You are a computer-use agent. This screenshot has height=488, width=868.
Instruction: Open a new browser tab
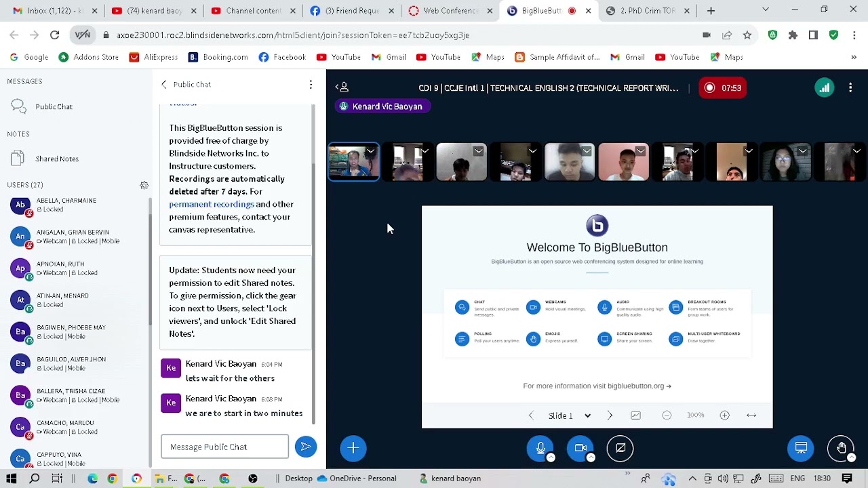coord(711,11)
